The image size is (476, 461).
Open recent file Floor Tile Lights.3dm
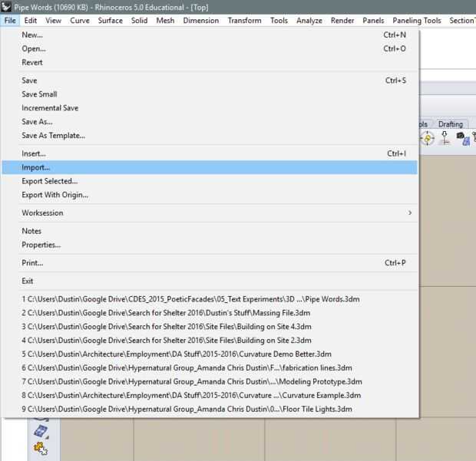210,409
